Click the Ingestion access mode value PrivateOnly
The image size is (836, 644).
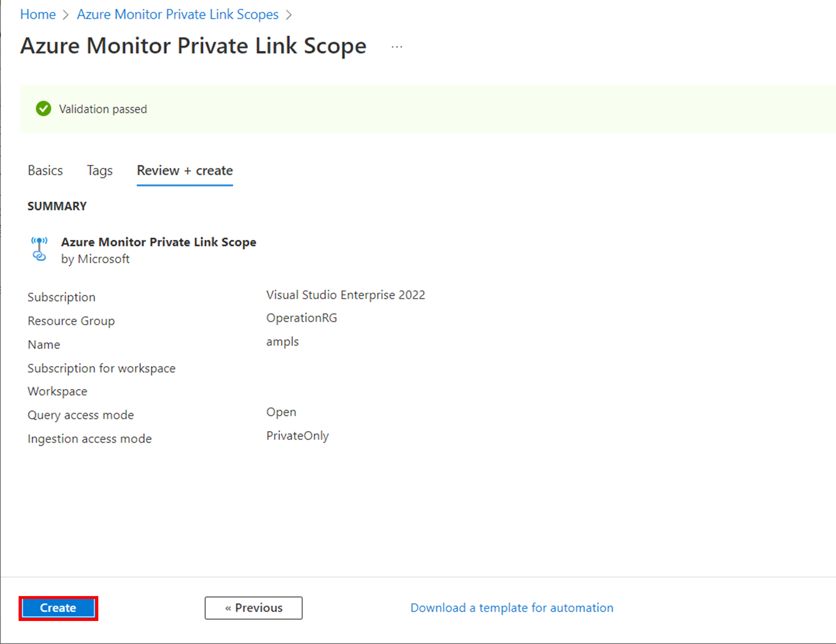[297, 435]
